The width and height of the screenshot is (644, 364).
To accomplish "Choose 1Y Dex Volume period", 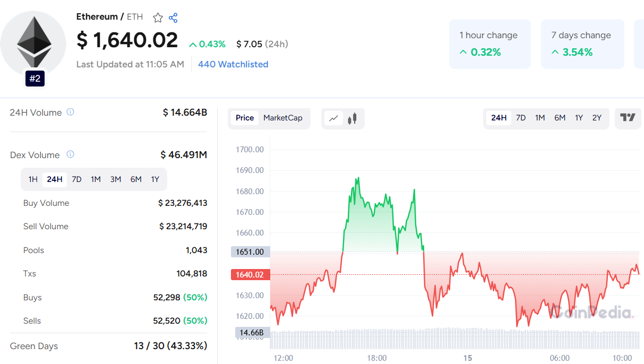I will pyautogui.click(x=155, y=179).
